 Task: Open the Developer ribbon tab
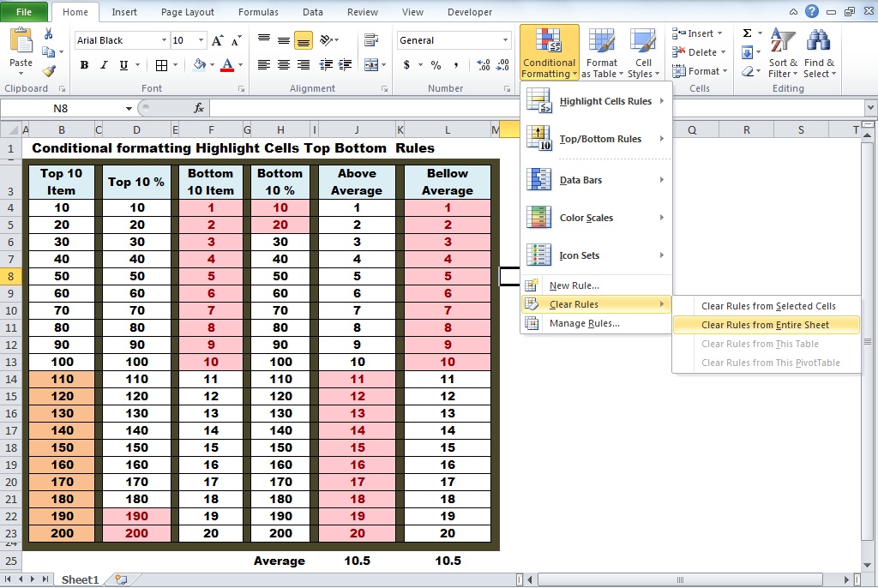click(469, 12)
